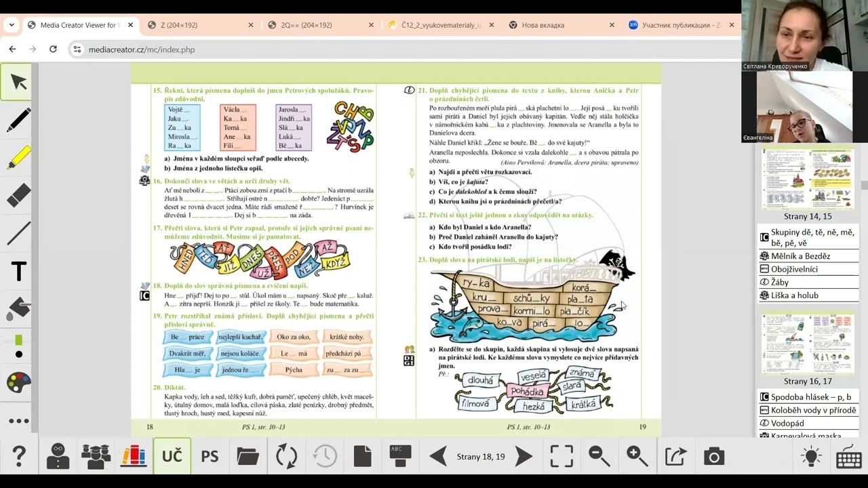Image resolution: width=868 pixels, height=488 pixels.
Task: Switch to the Нова вкладка tab
Action: pyautogui.click(x=542, y=25)
